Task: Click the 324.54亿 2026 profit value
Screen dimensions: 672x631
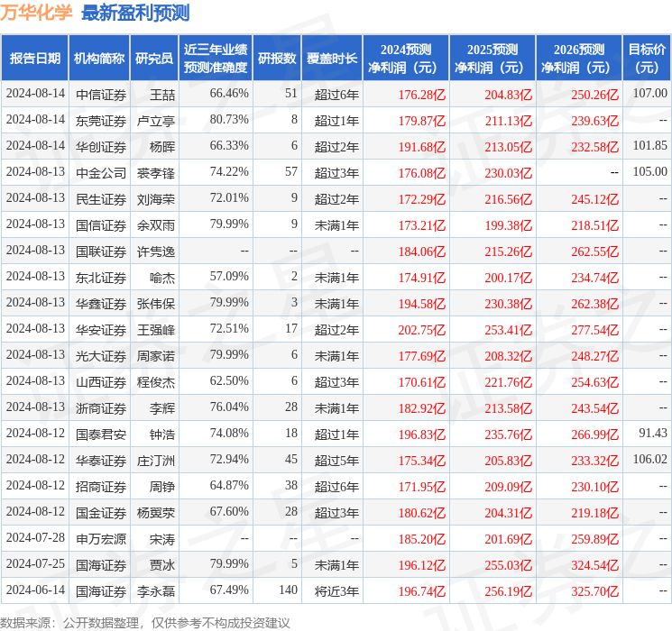Action: (x=594, y=564)
